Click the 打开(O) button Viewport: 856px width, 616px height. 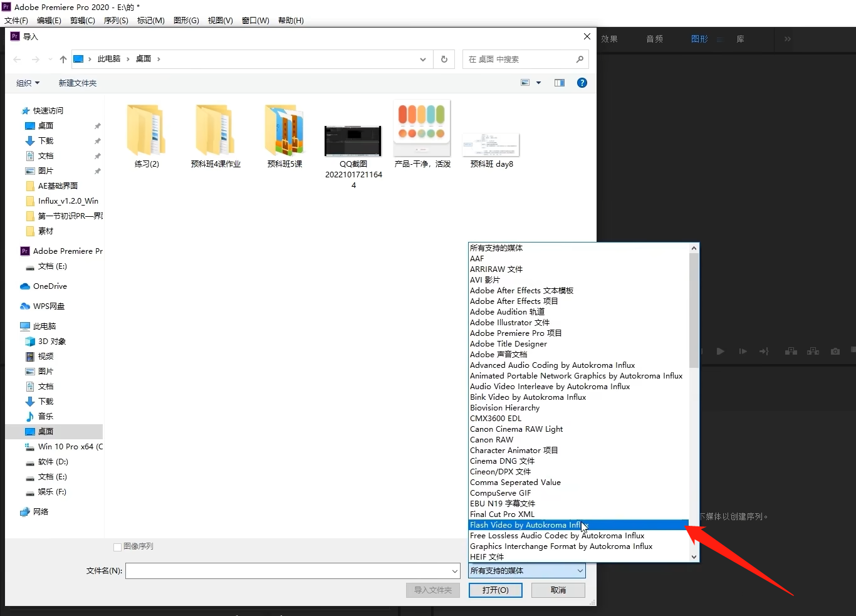[495, 590]
